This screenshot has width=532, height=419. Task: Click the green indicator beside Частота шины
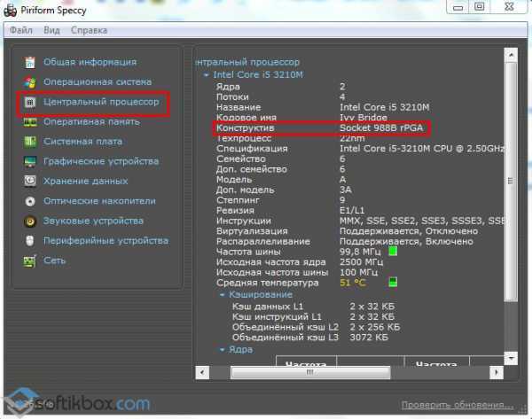393,252
